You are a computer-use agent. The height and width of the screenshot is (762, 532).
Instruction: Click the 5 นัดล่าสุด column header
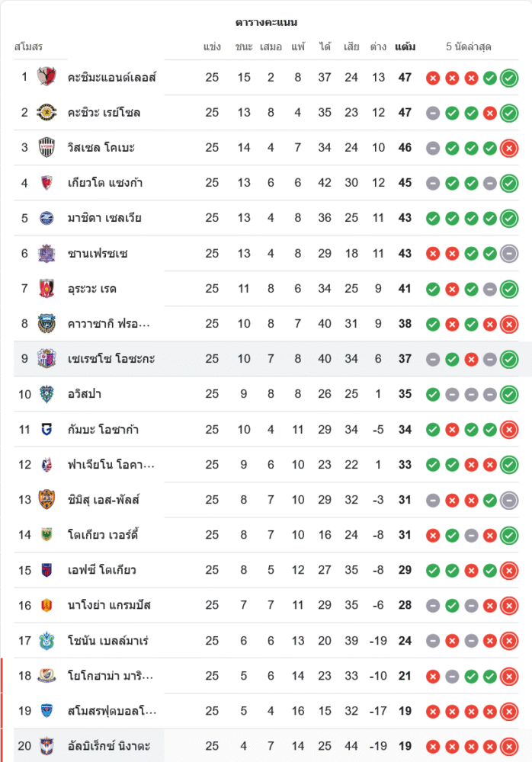[468, 47]
